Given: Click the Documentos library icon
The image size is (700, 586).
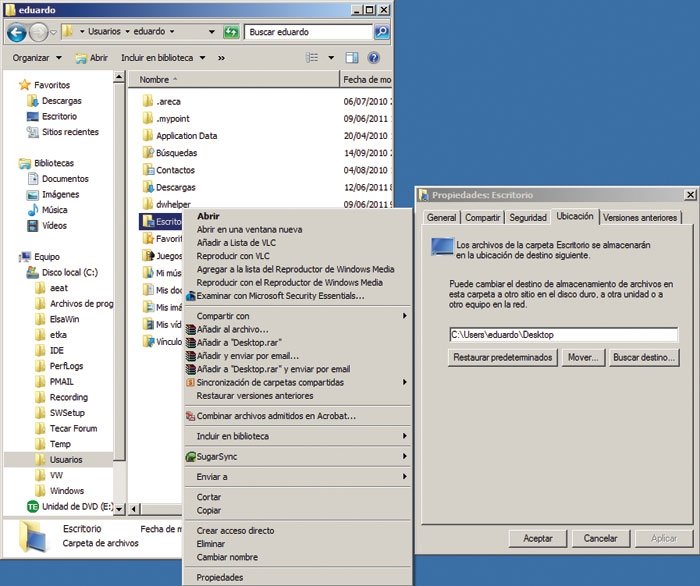Looking at the screenshot, I should (33, 179).
